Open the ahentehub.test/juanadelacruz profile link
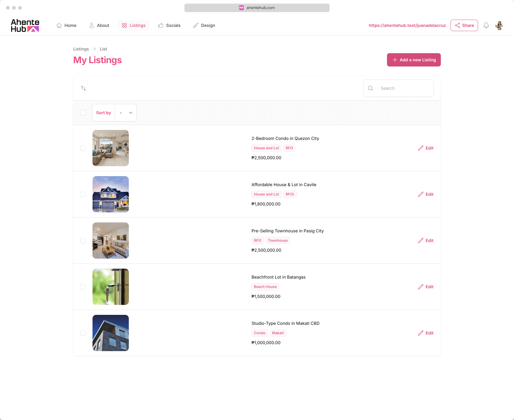The width and height of the screenshot is (514, 420). [407, 25]
